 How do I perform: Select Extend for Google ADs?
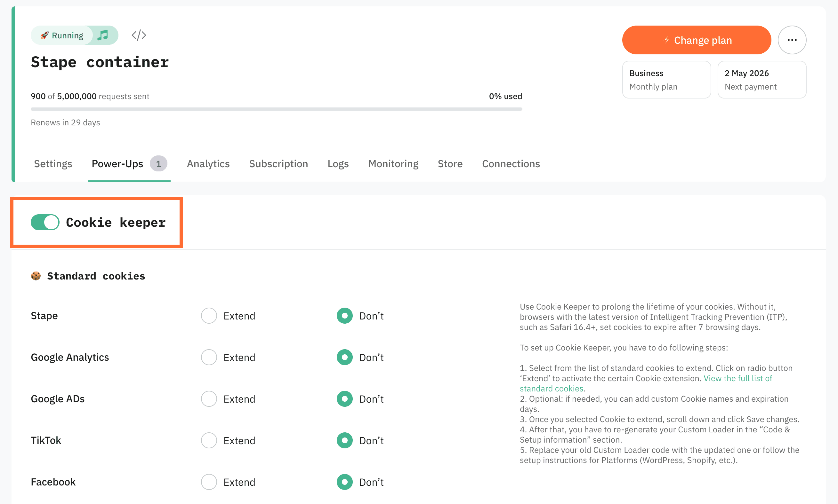click(x=209, y=399)
